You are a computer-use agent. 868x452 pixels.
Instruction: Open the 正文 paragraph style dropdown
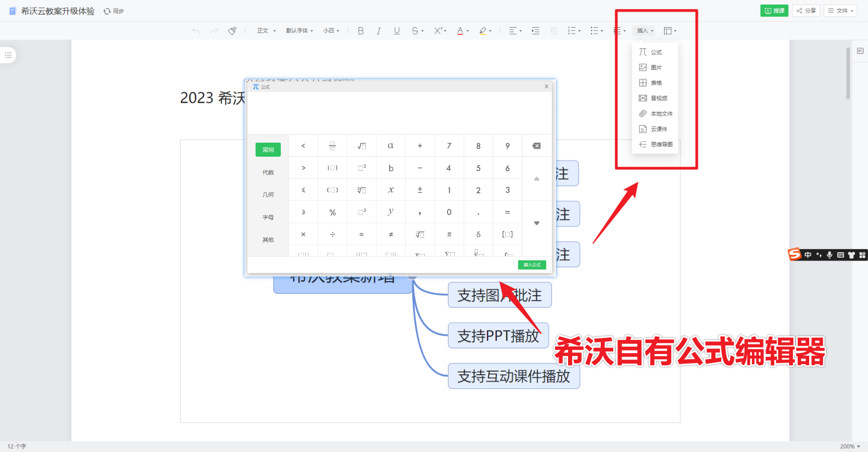click(x=266, y=31)
